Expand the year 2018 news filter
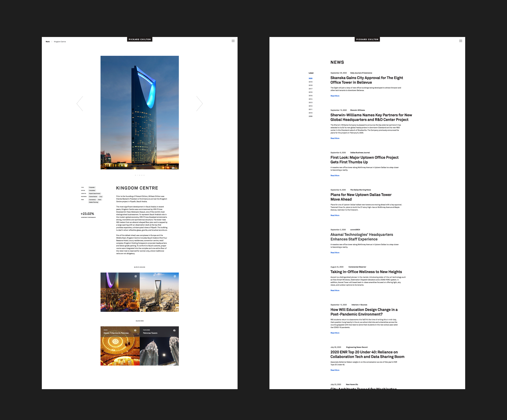 tap(310, 85)
